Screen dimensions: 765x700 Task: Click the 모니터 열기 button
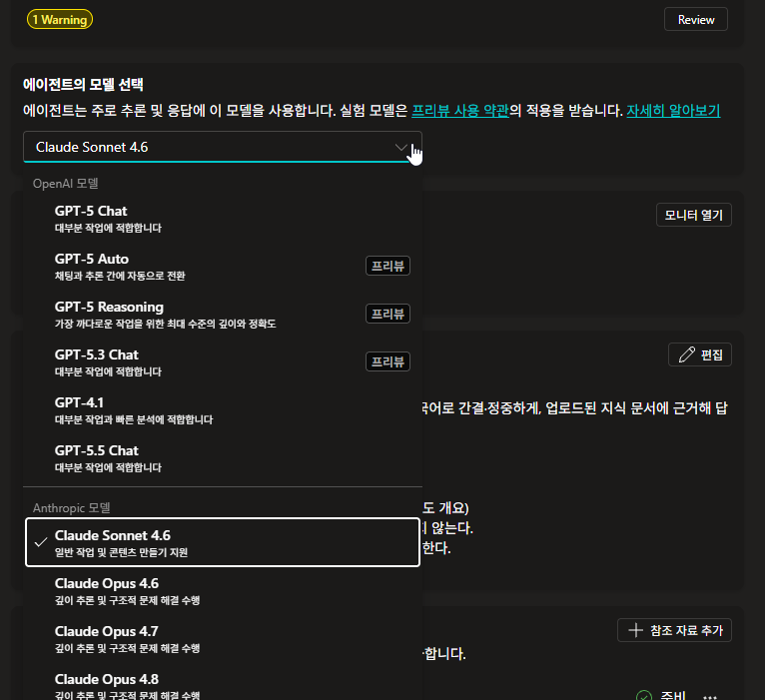694,215
